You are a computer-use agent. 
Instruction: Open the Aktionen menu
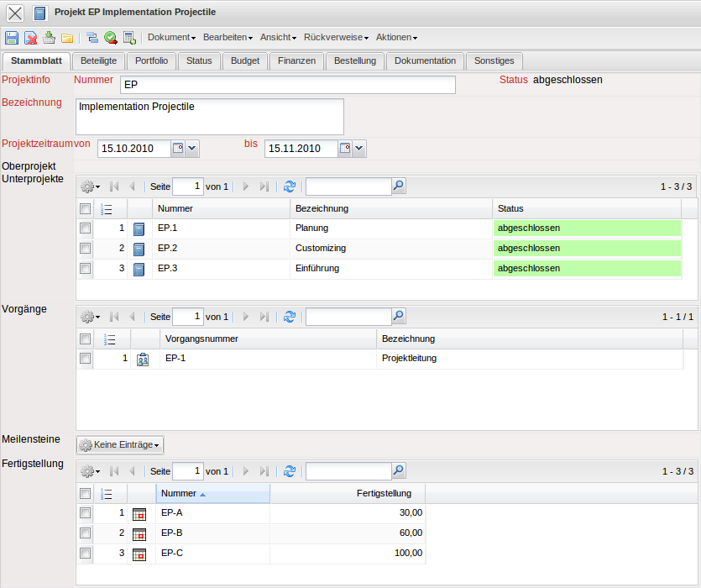click(x=396, y=38)
